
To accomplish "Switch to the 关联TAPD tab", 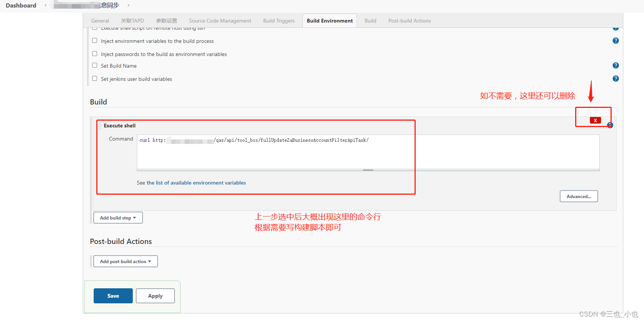I will (x=132, y=21).
